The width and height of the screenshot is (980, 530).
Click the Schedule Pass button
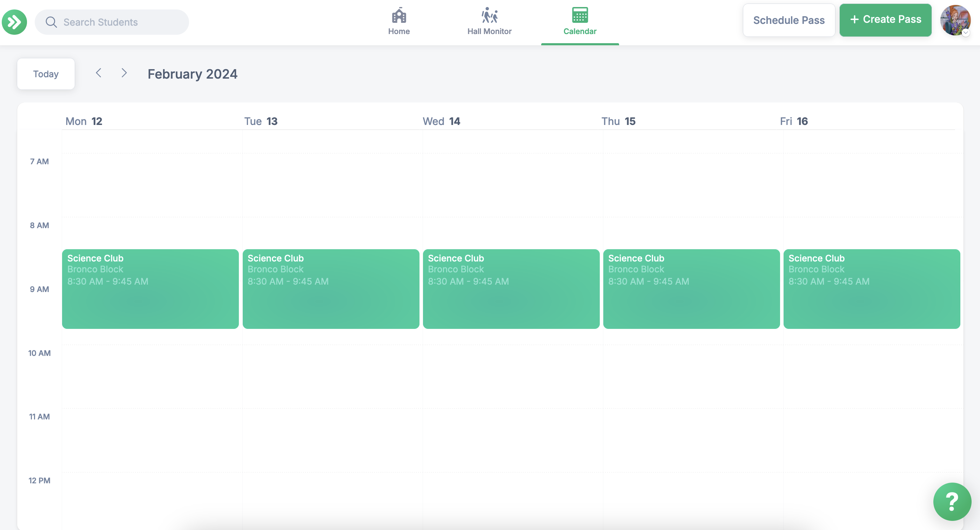pos(788,20)
